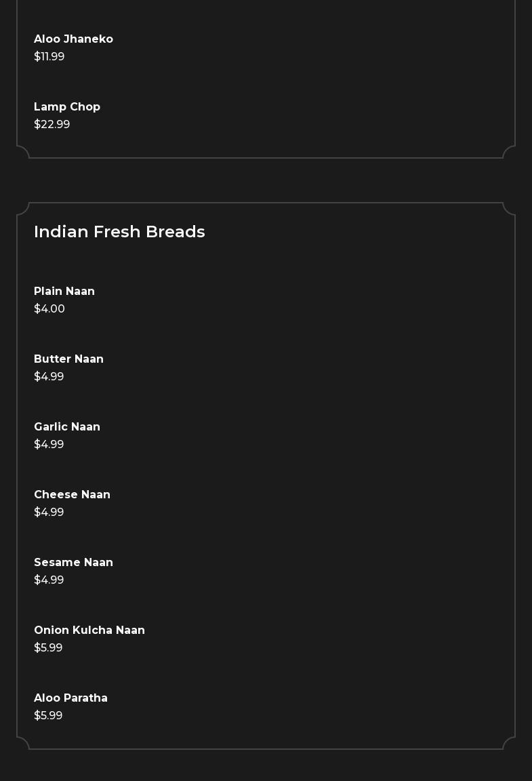Choose the Butter Naan item
The width and height of the screenshot is (532, 781).
(x=68, y=359)
